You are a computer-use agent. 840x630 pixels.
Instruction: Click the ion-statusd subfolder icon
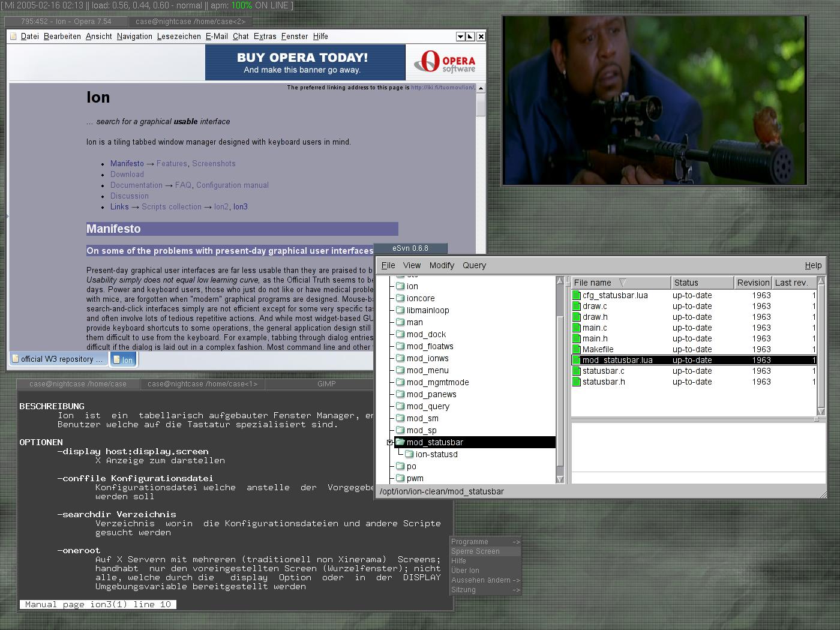tap(410, 454)
